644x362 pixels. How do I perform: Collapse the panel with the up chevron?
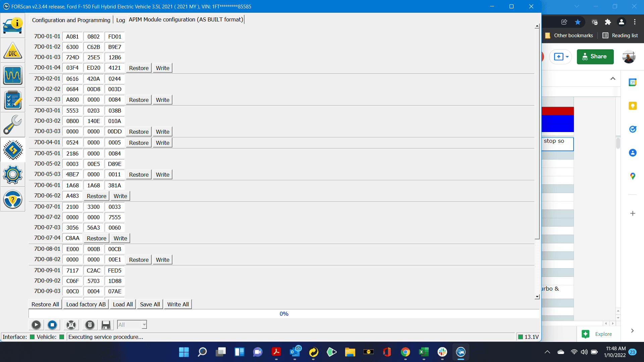point(613,78)
